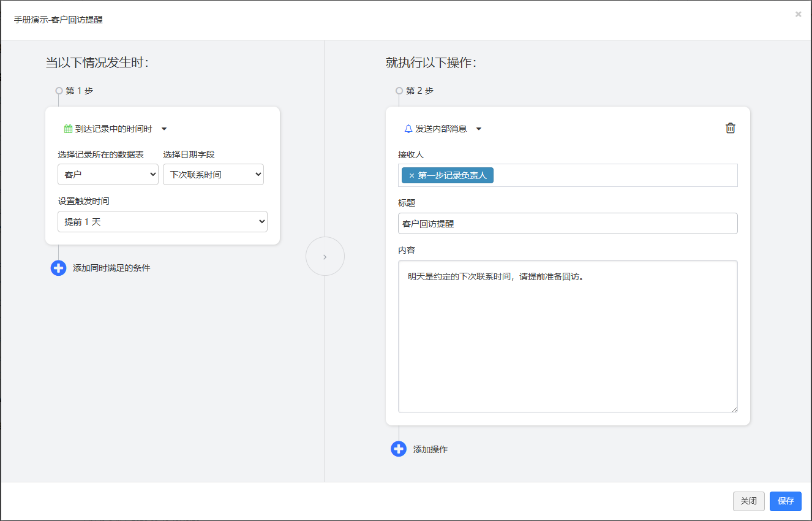Click inside the 内容 message textarea
This screenshot has width=812, height=521.
568,337
